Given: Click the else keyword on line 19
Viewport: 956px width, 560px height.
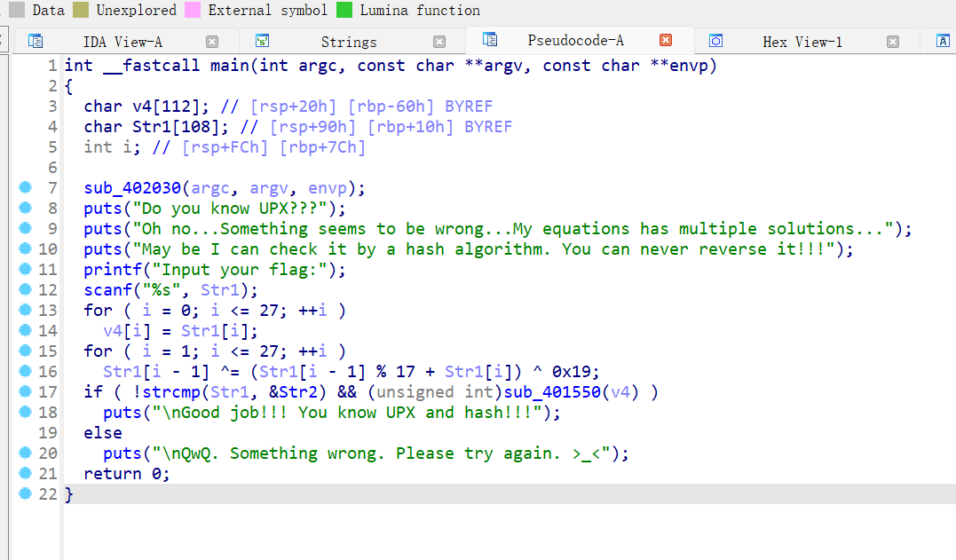Looking at the screenshot, I should point(103,432).
